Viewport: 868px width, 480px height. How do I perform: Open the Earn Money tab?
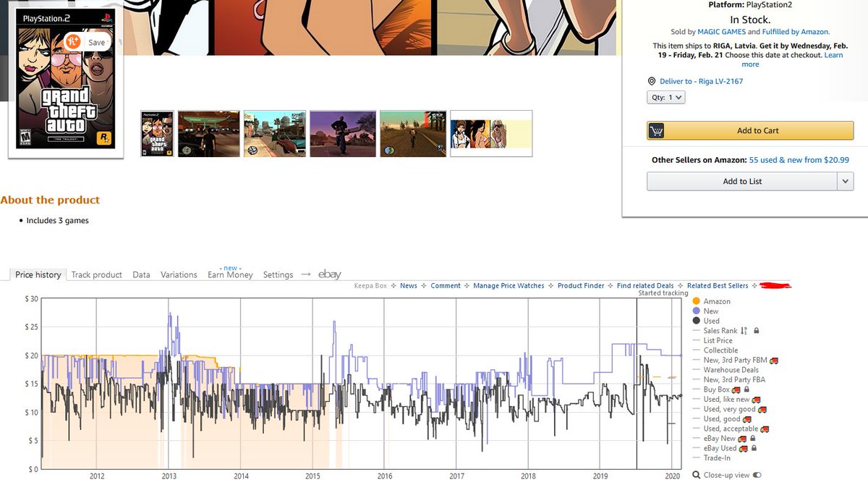pyautogui.click(x=230, y=274)
